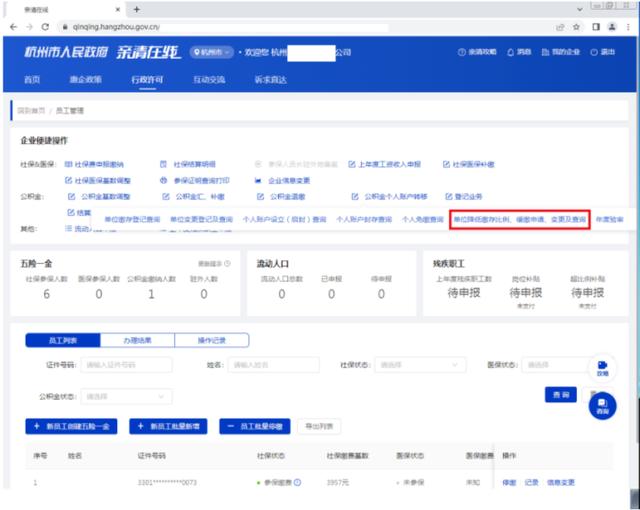
Task: Select the 行政许可 navigation tab
Action: point(147,80)
